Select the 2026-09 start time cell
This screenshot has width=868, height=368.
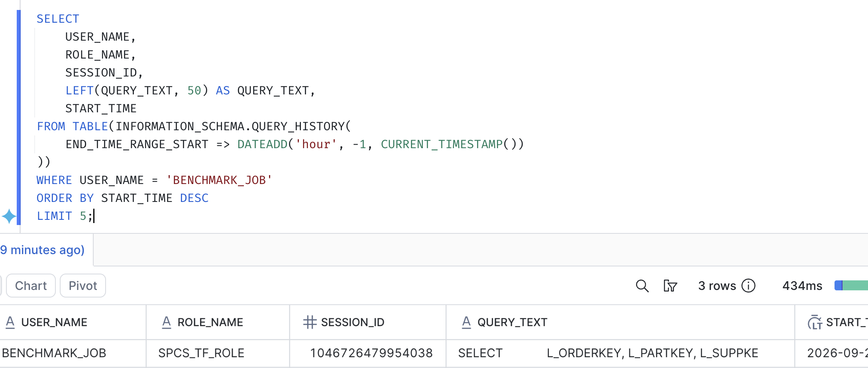(x=832, y=353)
